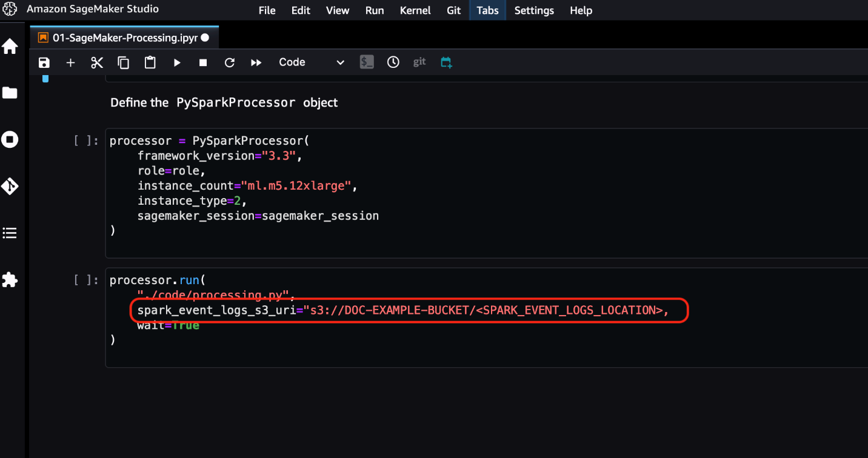Click the sagemaker_session=sagemaker_session line

pos(258,216)
